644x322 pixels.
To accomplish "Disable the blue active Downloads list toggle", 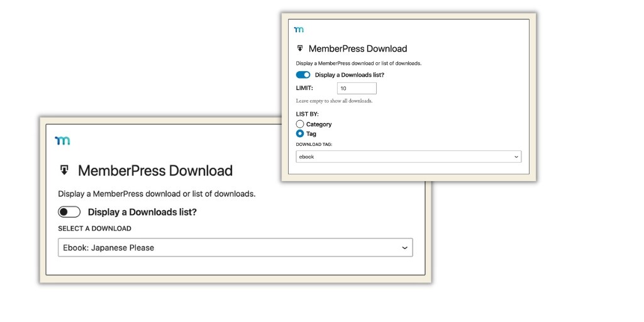I will [x=303, y=75].
